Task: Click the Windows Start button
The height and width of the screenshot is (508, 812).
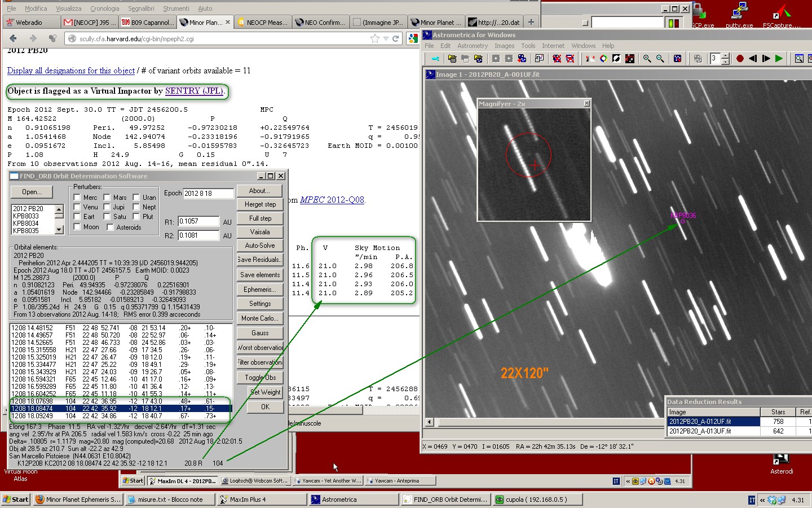Action: tap(15, 500)
